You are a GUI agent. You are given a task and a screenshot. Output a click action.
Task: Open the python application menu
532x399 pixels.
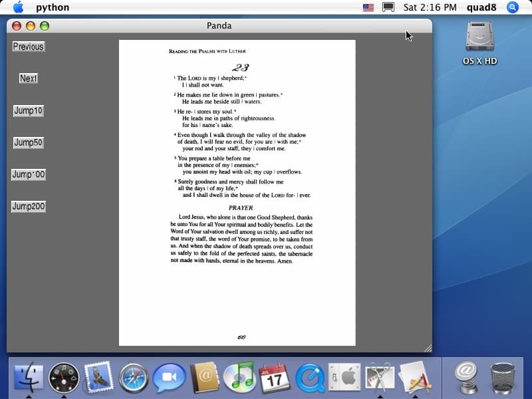pyautogui.click(x=53, y=7)
